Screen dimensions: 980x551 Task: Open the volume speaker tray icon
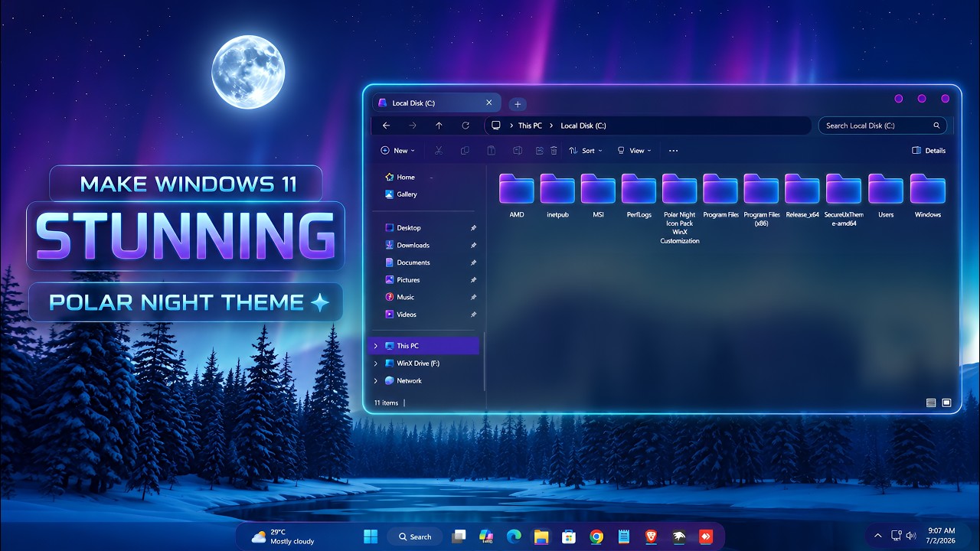click(x=911, y=536)
